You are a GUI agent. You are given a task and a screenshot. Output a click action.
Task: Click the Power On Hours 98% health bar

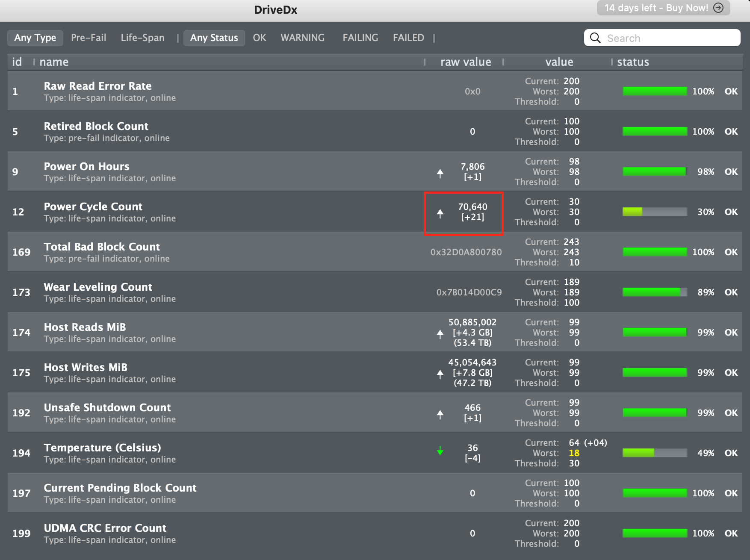click(x=655, y=171)
